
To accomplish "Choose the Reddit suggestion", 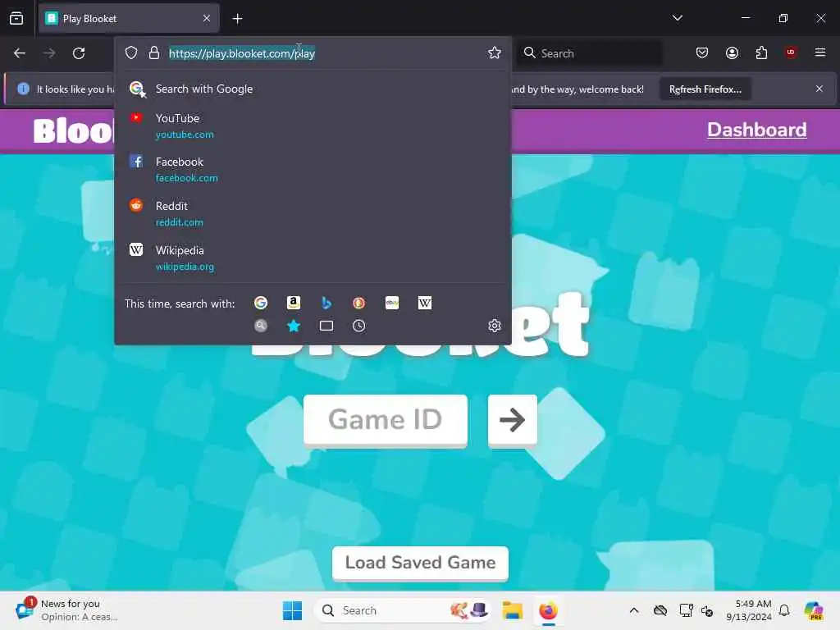I will coord(313,214).
